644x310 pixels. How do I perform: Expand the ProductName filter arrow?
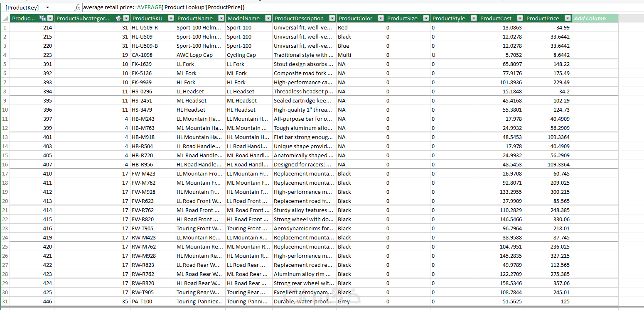[x=221, y=18]
